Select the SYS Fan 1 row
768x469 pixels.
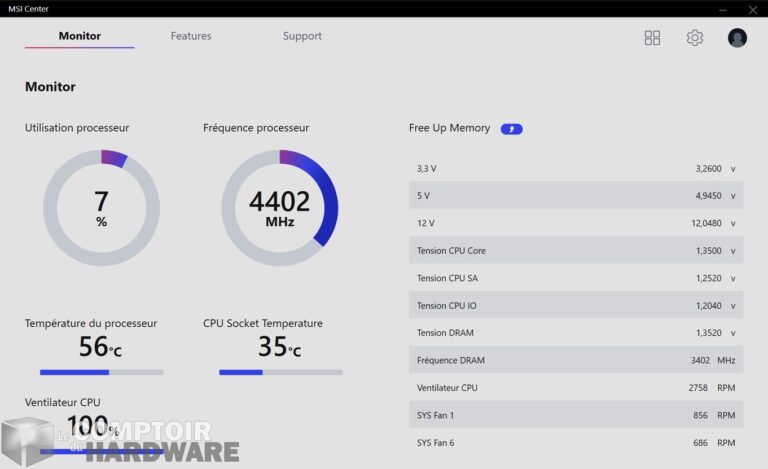576,415
